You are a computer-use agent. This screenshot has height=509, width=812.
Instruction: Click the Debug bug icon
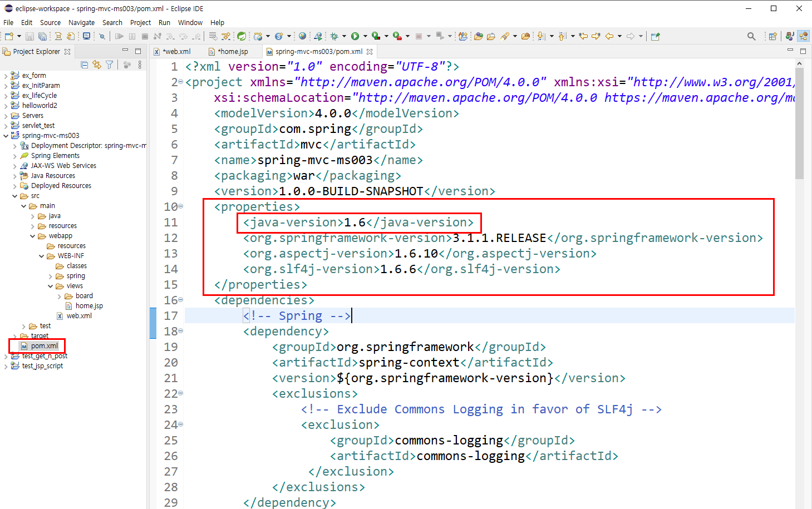(334, 36)
